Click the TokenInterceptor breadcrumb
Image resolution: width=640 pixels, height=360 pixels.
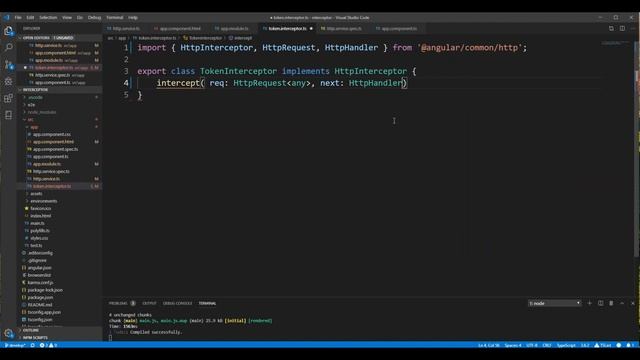pos(202,38)
